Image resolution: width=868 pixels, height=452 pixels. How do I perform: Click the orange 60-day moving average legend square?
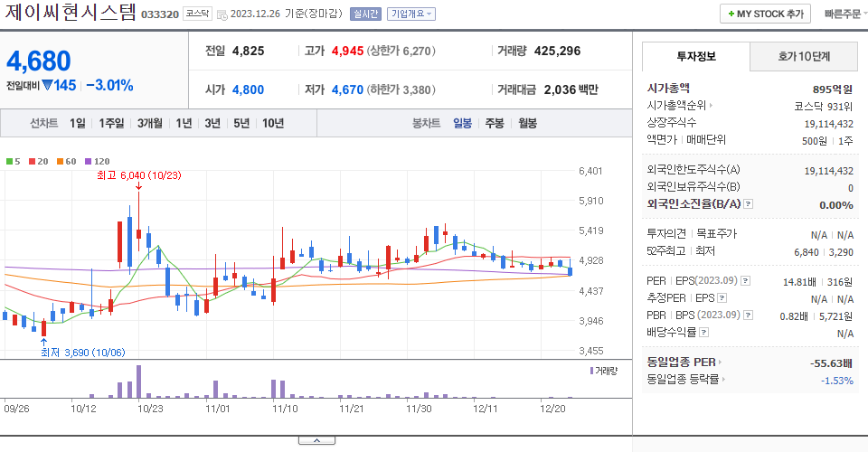(x=60, y=162)
